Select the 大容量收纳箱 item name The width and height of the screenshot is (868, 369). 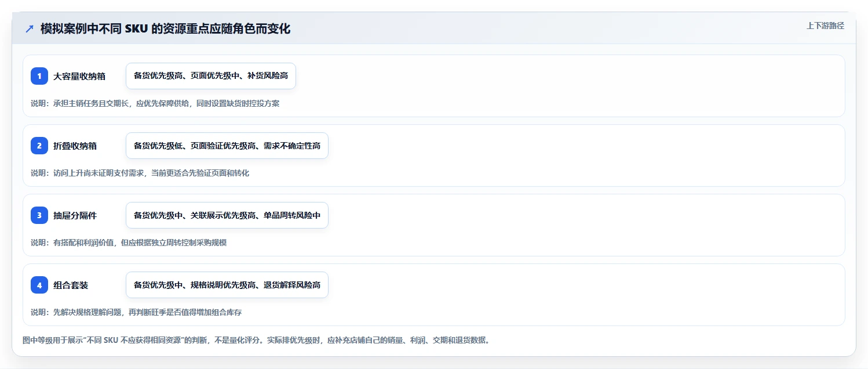(x=79, y=76)
